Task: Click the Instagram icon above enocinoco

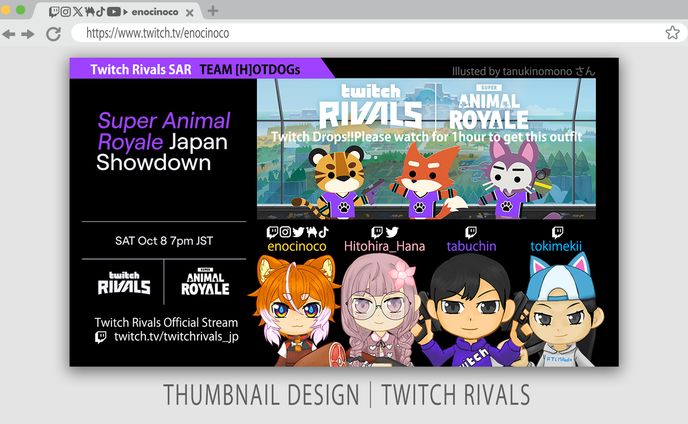Action: (x=285, y=232)
